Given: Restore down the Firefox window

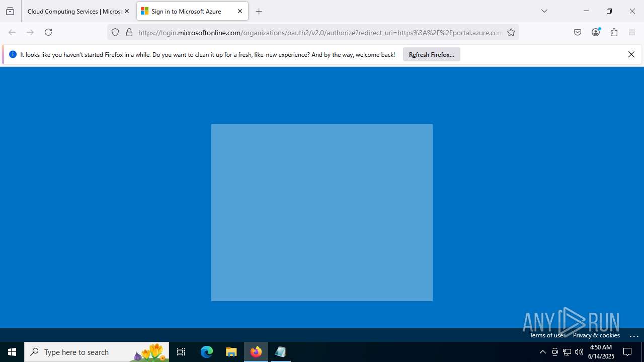Looking at the screenshot, I should pos(609,11).
